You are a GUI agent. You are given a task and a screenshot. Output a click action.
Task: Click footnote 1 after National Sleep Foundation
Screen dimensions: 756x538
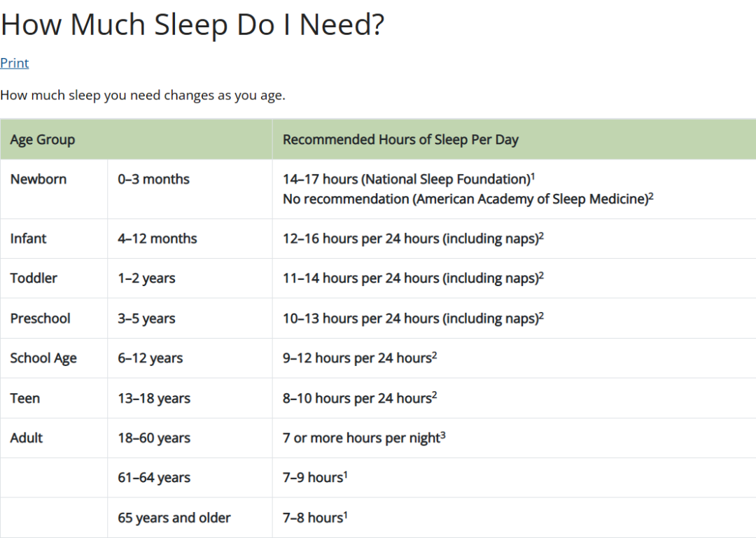pos(533,176)
